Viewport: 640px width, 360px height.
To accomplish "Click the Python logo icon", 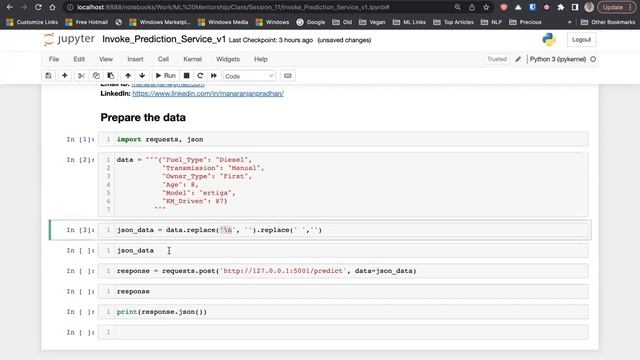I will pyautogui.click(x=549, y=40).
